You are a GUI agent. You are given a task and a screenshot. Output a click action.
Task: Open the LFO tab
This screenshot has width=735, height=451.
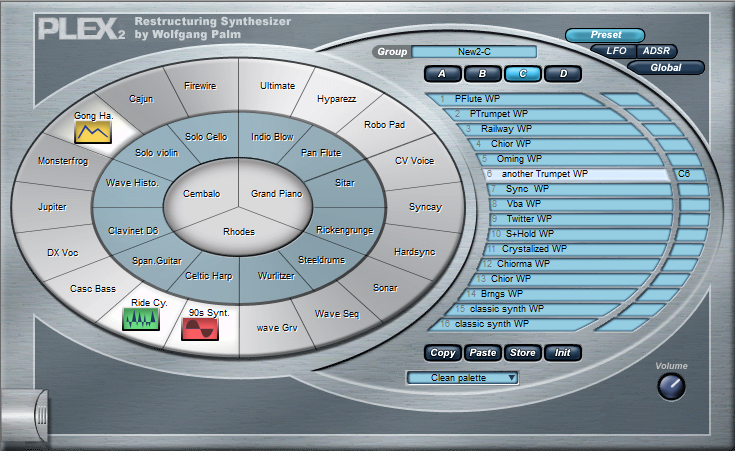click(615, 51)
